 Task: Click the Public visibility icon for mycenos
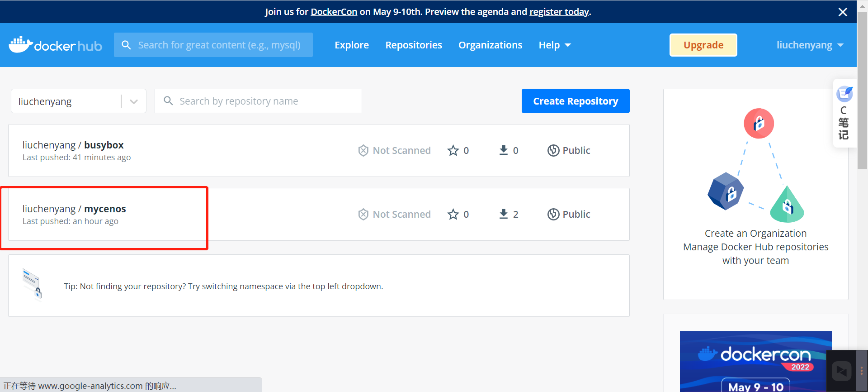(553, 214)
